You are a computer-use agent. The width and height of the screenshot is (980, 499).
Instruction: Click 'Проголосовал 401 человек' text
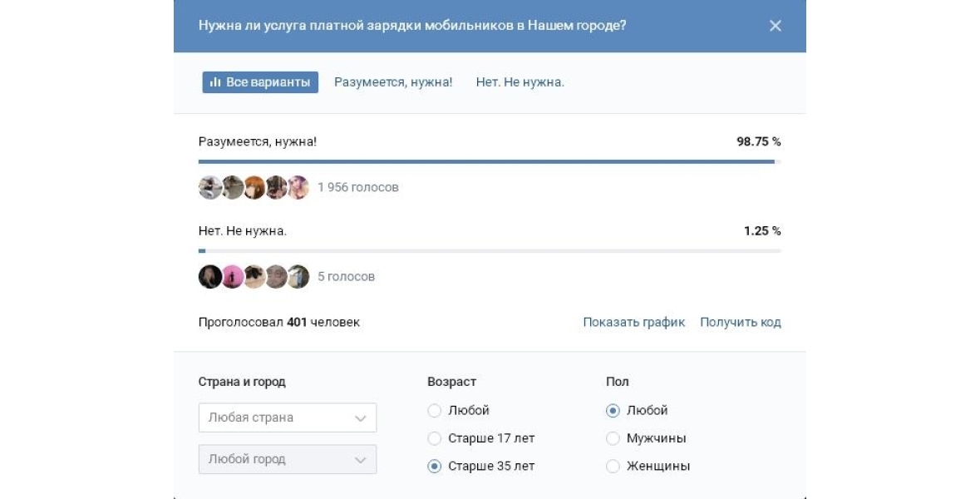click(x=279, y=322)
